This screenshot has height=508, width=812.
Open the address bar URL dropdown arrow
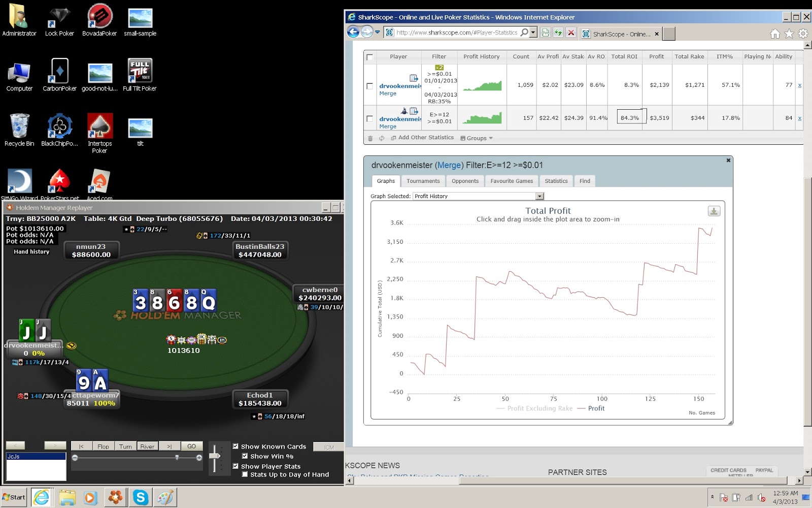tap(533, 33)
